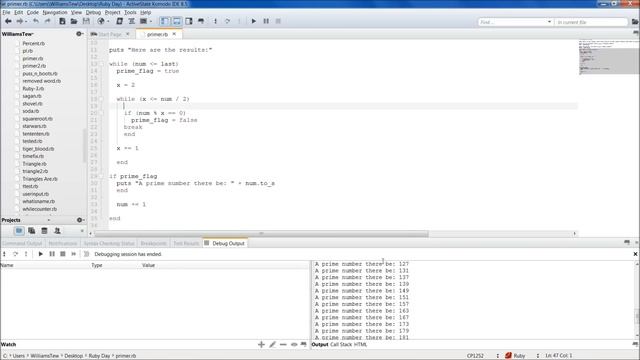Toggle the left pane visibility icon
Viewport: 640px width, 360px height.
click(164, 21)
